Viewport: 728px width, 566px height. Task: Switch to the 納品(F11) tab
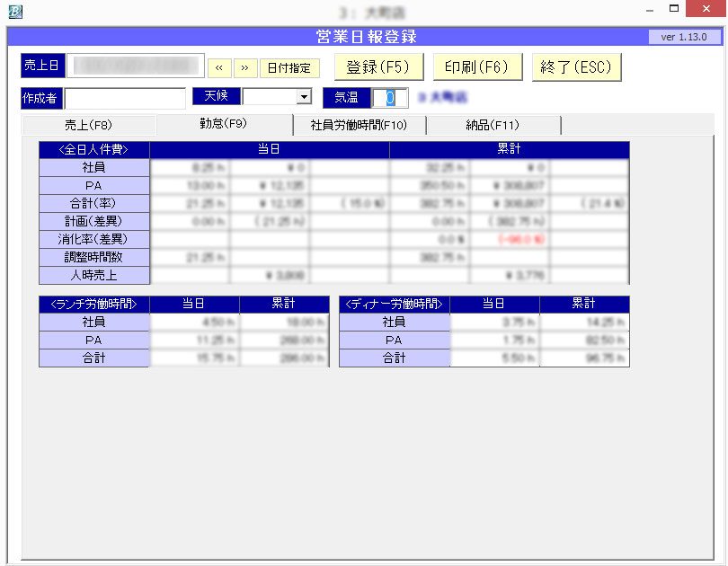(x=493, y=126)
